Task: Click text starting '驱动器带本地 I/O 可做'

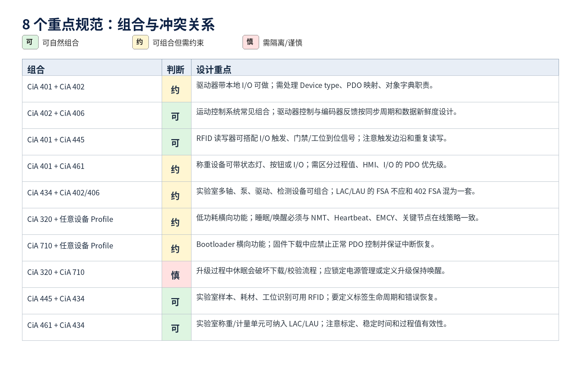Action: tap(315, 85)
